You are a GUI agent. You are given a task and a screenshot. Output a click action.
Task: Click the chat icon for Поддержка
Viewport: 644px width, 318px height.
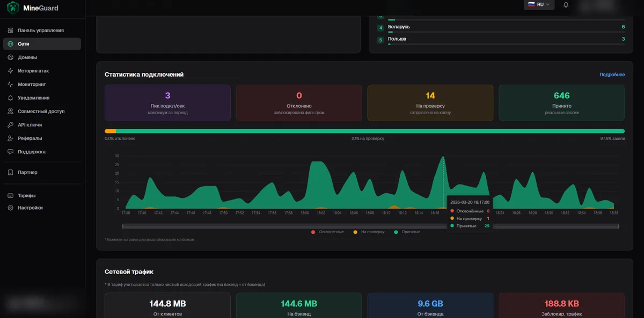coord(11,152)
